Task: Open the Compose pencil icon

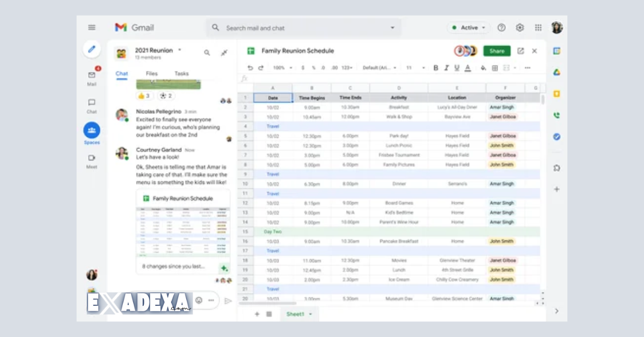Action: pyautogui.click(x=92, y=49)
